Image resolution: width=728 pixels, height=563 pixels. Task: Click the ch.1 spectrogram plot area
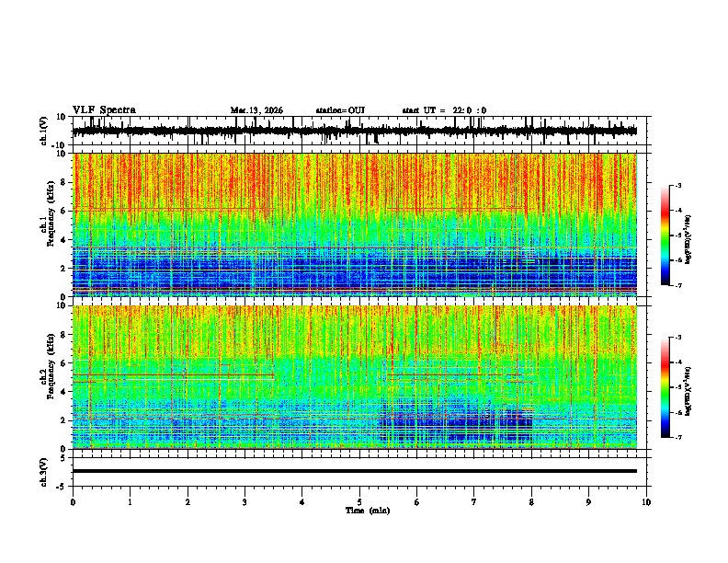(x=354, y=224)
